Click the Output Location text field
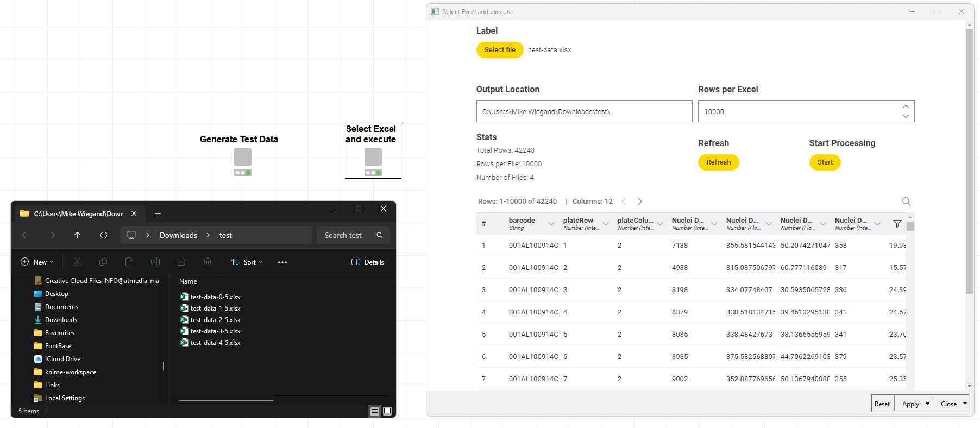This screenshot has width=980, height=428. 584,111
